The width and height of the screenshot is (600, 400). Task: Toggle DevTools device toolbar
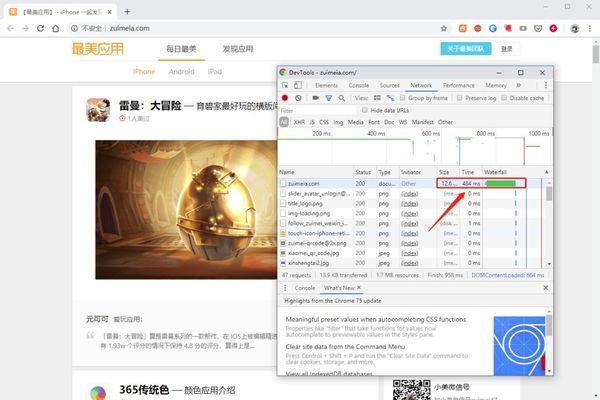(298, 85)
